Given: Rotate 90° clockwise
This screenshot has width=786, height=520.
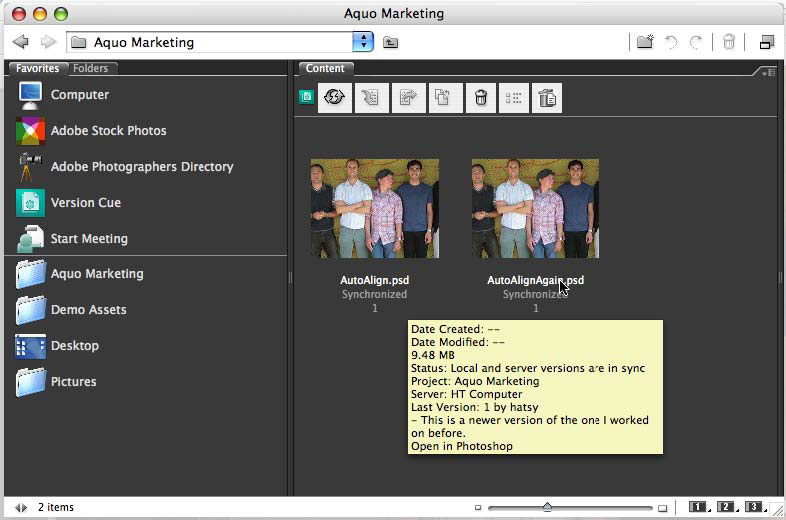Looking at the screenshot, I should pyautogui.click(x=696, y=42).
